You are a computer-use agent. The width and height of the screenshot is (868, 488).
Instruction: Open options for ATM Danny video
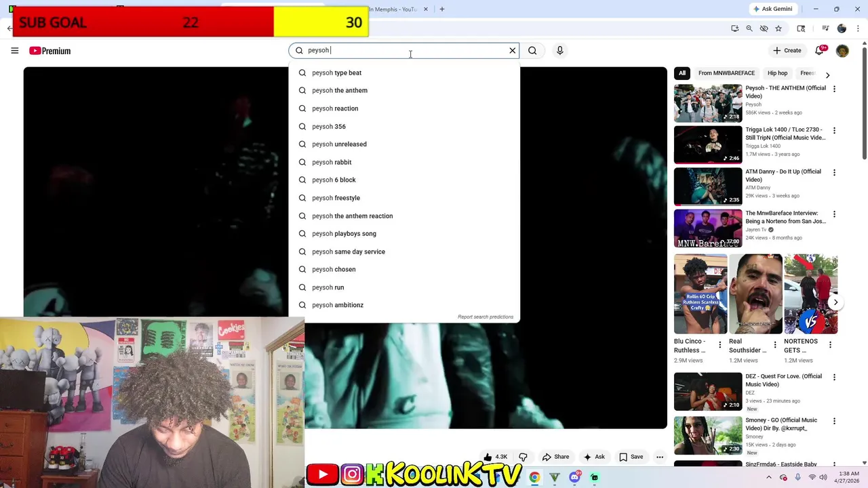coord(834,172)
